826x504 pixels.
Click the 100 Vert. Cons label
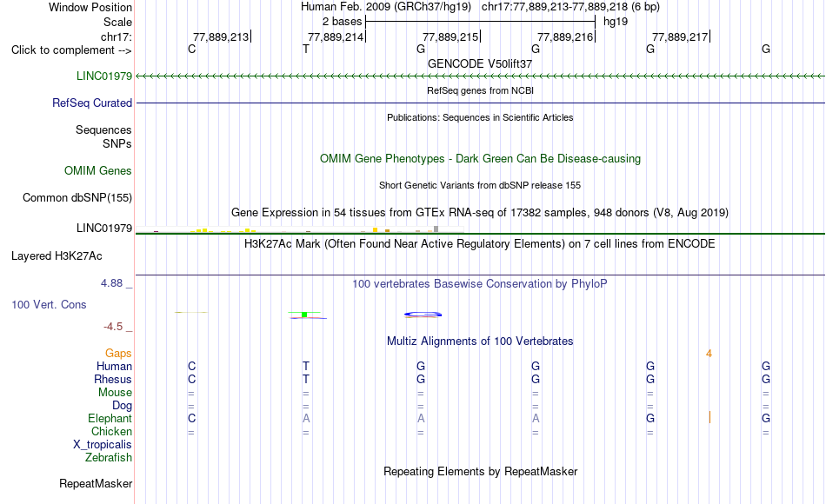click(x=49, y=304)
